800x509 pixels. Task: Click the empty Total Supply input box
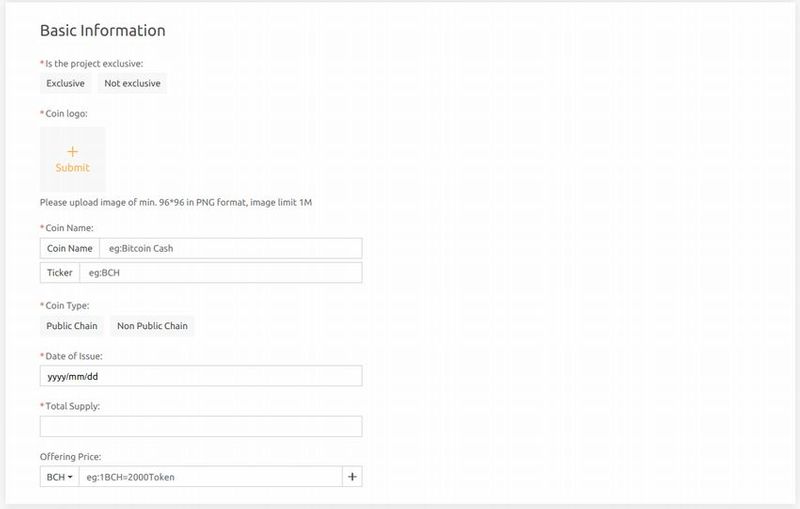[201, 427]
